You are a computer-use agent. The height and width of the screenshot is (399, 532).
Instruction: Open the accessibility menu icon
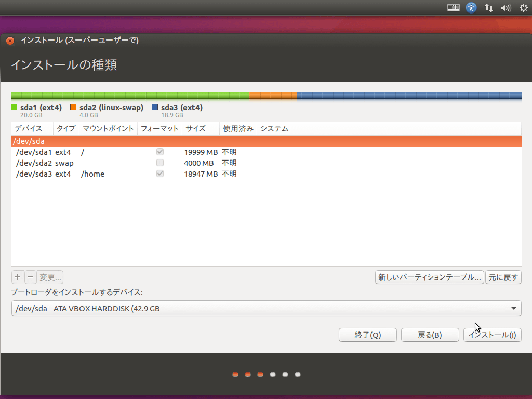[471, 8]
